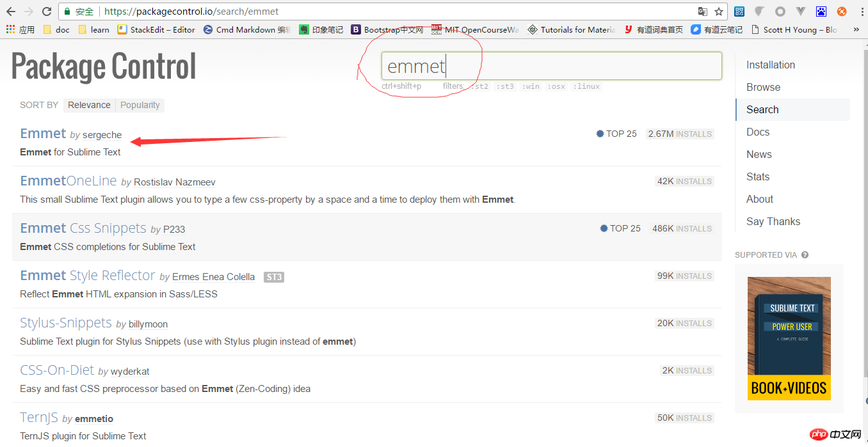This screenshot has height=447, width=868.
Task: Open the 'learn' bookmarks folder
Action: (93, 29)
